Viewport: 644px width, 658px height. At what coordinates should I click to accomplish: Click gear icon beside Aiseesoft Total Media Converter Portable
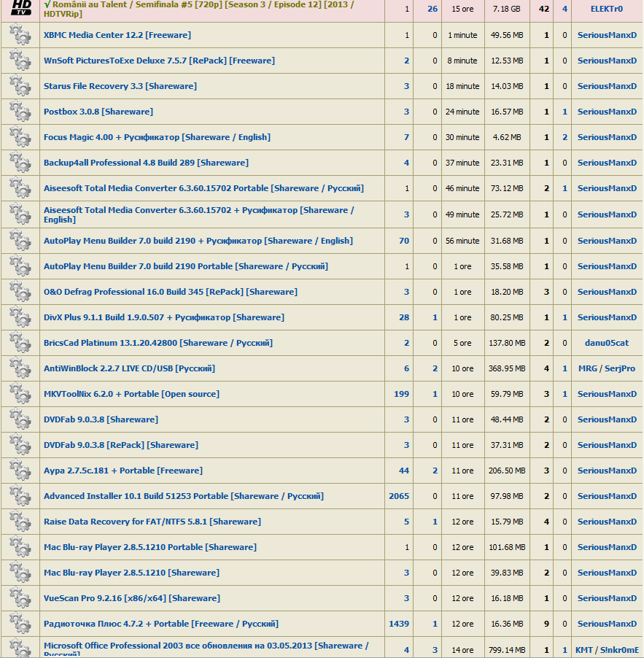point(20,188)
